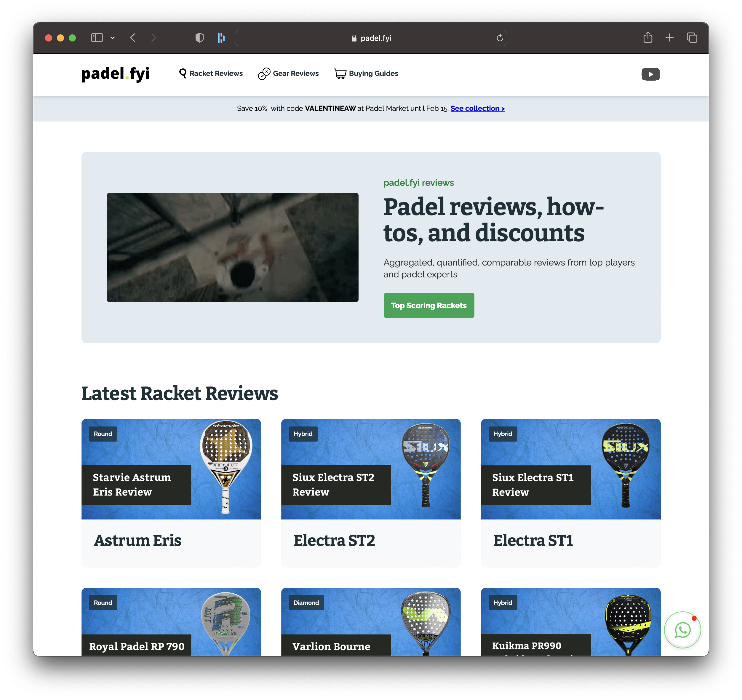Click the padel.fyi logo

coord(116,74)
